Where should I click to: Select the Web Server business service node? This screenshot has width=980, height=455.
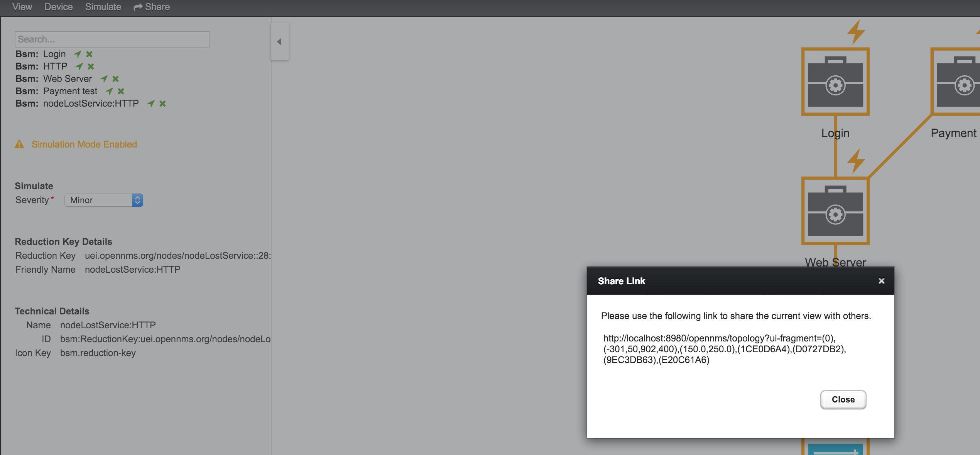835,211
